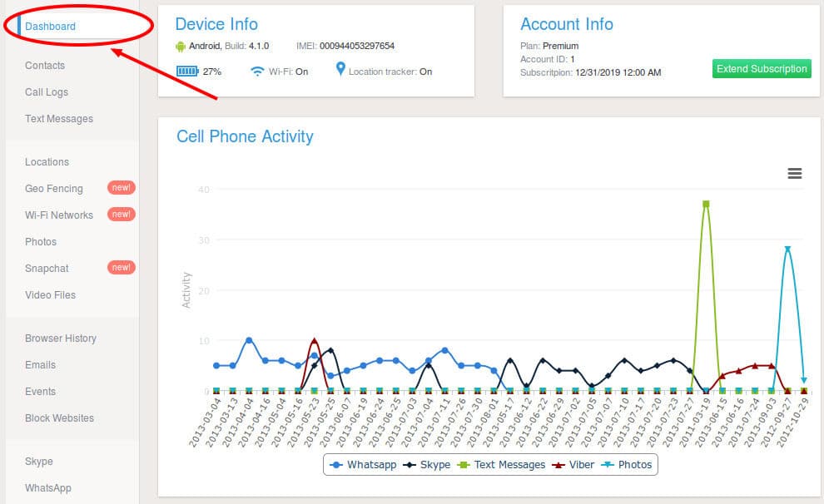View Photos section in sidebar
The width and height of the screenshot is (824, 504).
(x=41, y=241)
